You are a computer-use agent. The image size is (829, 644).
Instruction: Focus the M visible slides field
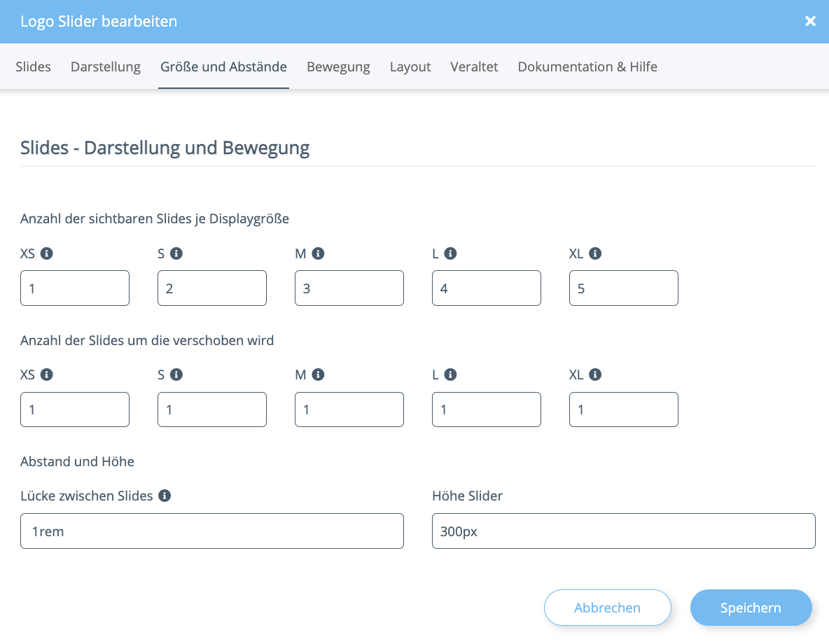click(349, 288)
